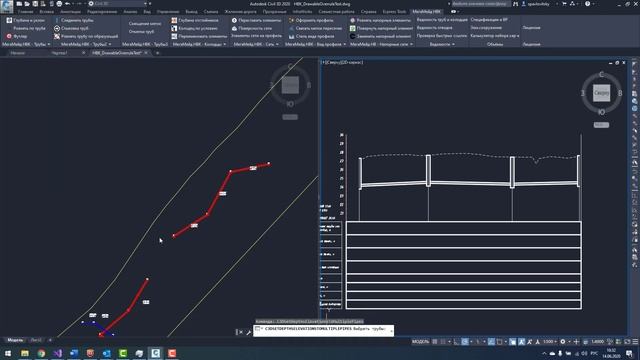The image size is (640, 360).
Task: Switch to the Чертеж1 drawing tab
Action: coord(60,53)
